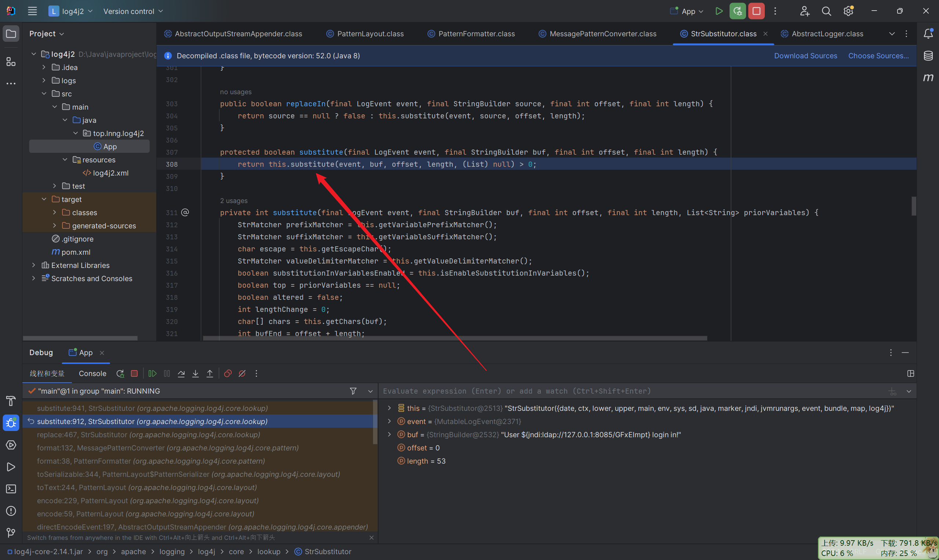The image size is (939, 560).
Task: Open the Problems tool window
Action: coord(11,511)
